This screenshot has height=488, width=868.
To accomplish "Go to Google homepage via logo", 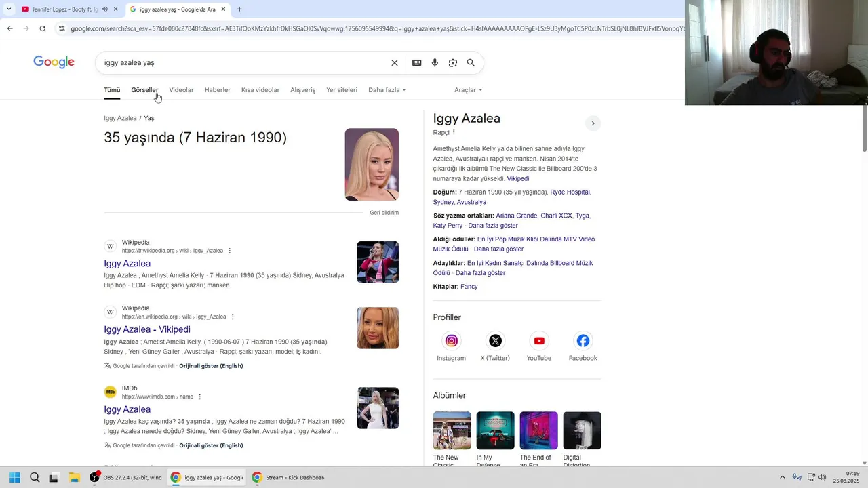I will pyautogui.click(x=54, y=62).
